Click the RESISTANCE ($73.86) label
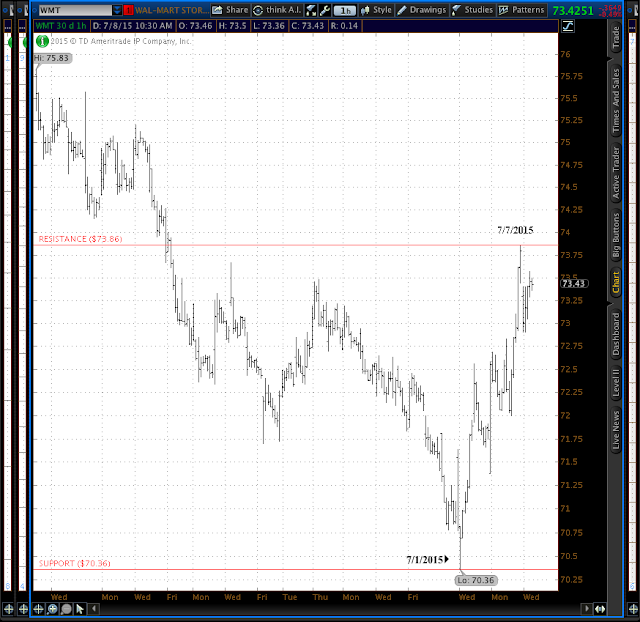 coord(80,239)
